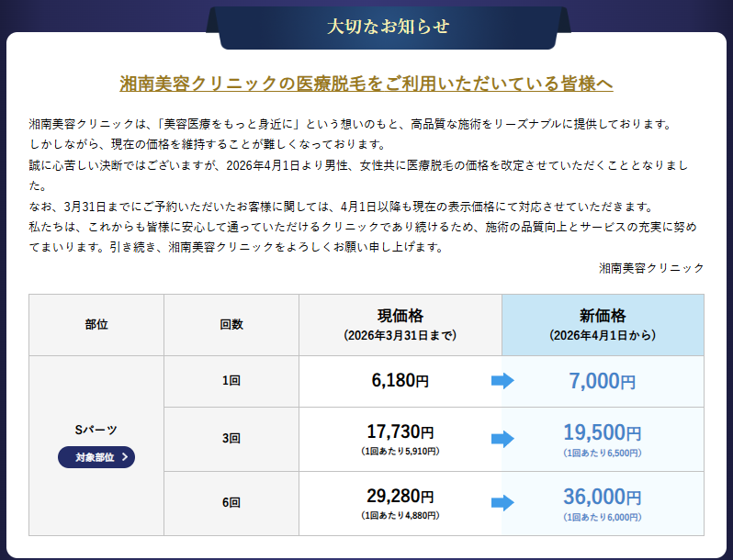Click the blue arrow in the 1回 row
733x560 pixels.
pyautogui.click(x=502, y=381)
